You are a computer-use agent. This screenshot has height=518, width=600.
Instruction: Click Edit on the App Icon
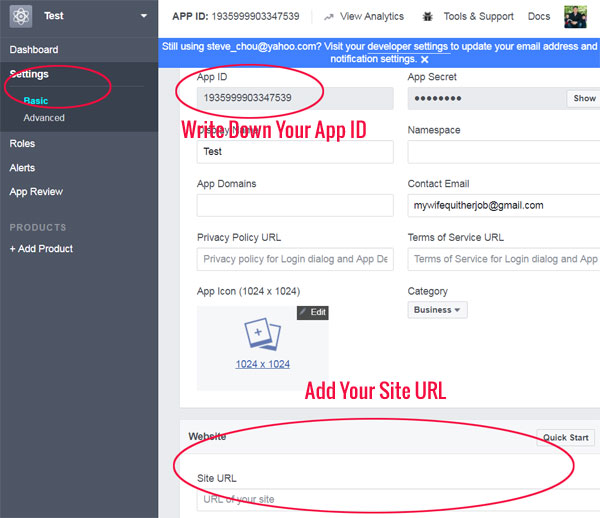313,313
